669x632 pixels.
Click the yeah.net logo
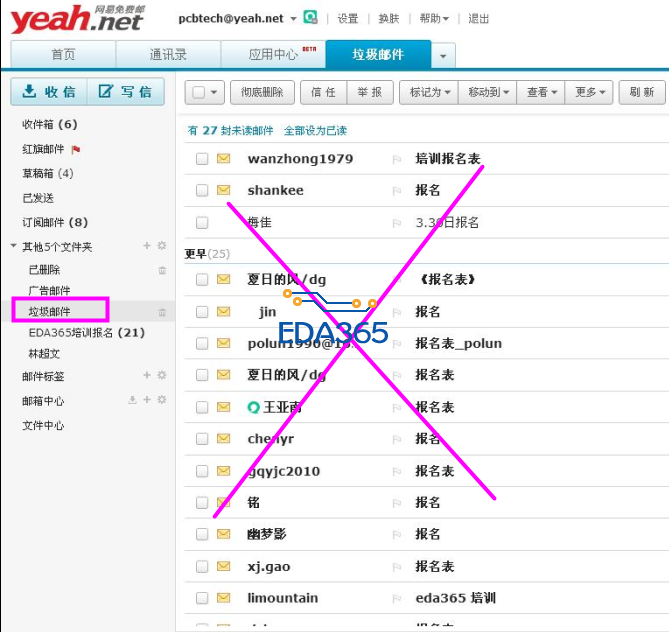pyautogui.click(x=77, y=19)
